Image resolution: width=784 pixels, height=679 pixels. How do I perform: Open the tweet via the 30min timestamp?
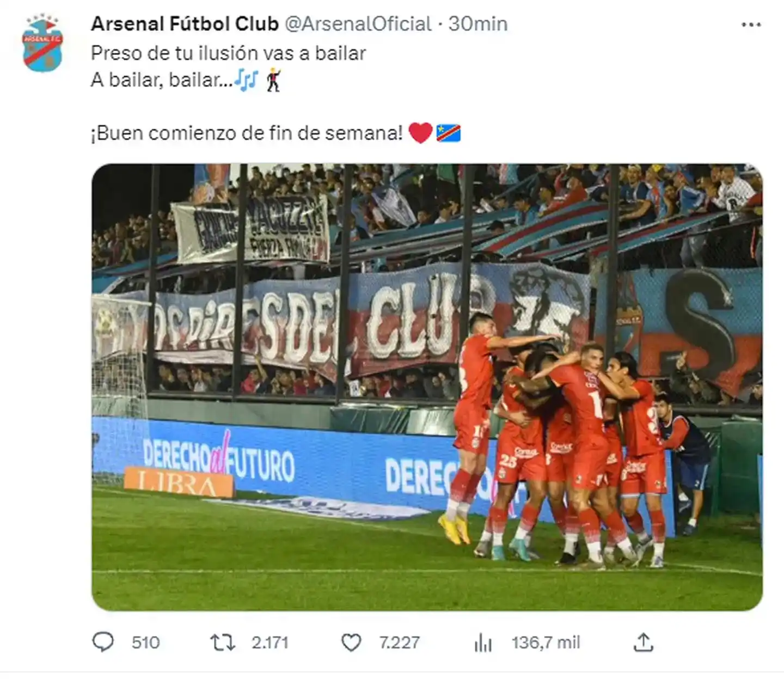point(478,24)
